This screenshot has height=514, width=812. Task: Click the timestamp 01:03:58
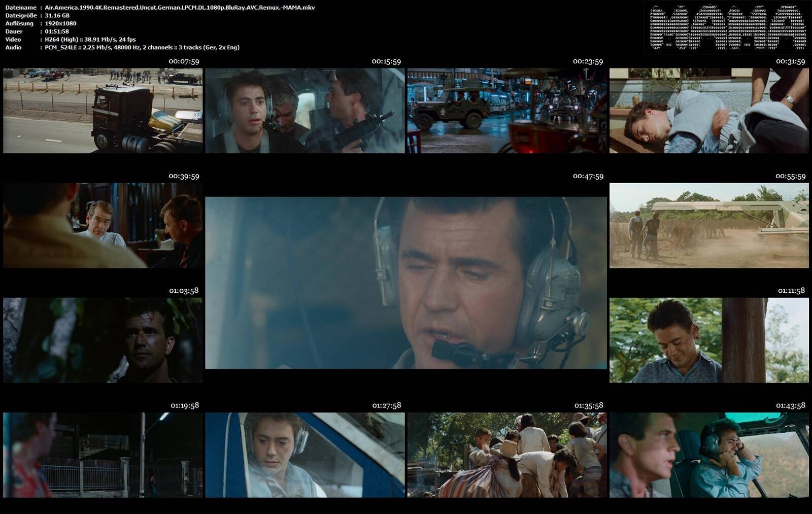(184, 291)
